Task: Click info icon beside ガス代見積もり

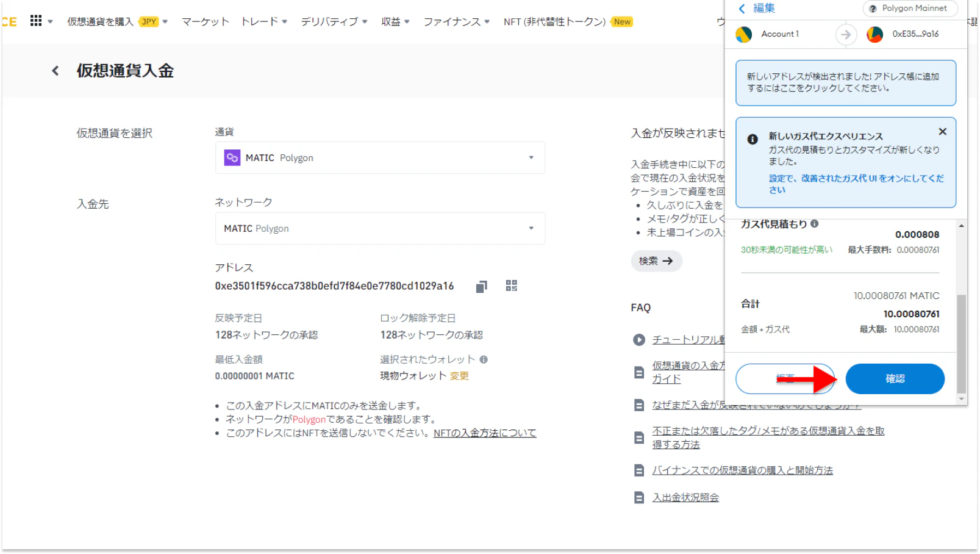Action: (x=814, y=224)
